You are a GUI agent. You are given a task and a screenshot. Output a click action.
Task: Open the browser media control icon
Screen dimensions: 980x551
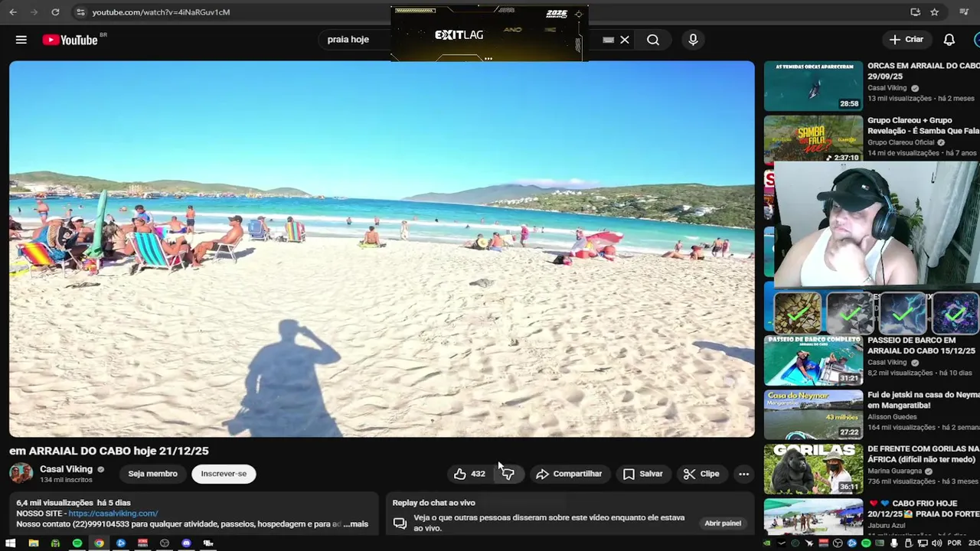[964, 12]
